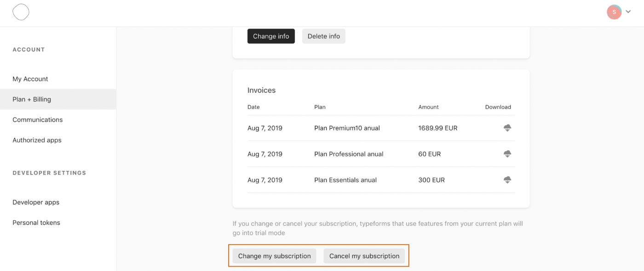Click the Typeform logo in the header
The width and height of the screenshot is (644, 271).
click(x=21, y=12)
